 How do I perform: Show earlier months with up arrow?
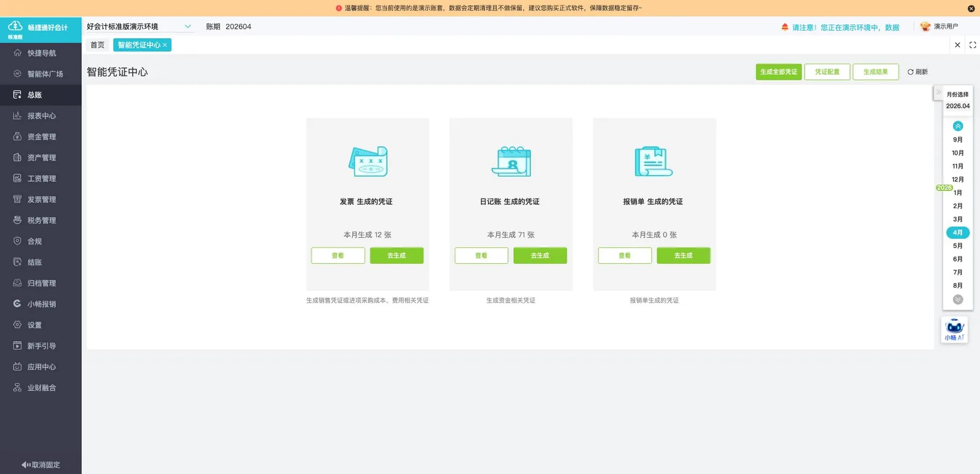[x=958, y=126]
